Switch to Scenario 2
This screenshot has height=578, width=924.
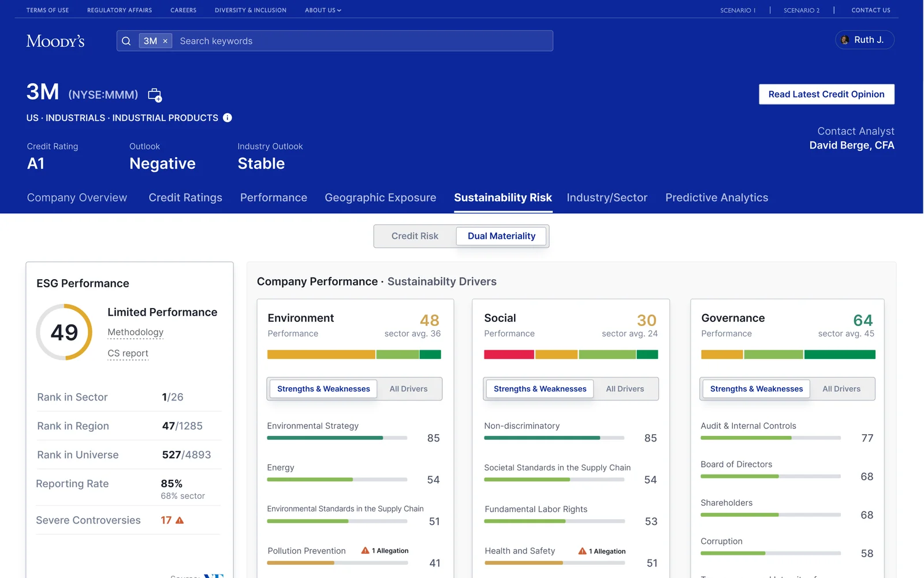click(802, 10)
